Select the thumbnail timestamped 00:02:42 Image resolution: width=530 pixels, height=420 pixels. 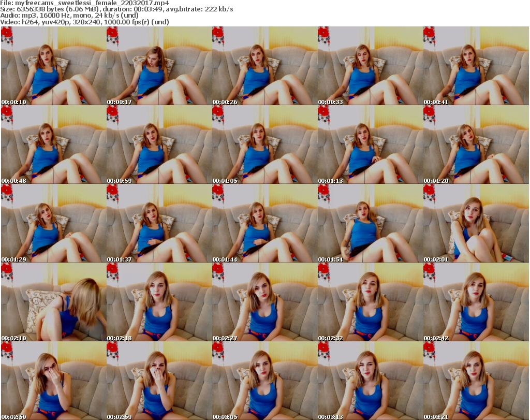coord(476,302)
